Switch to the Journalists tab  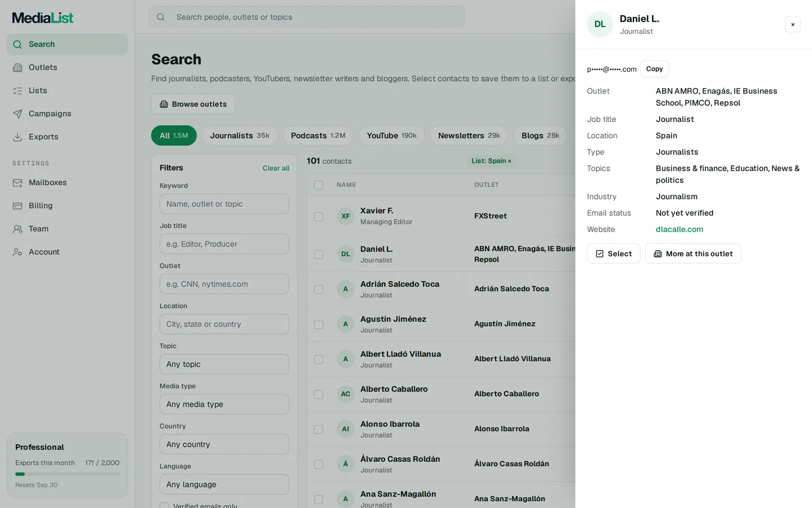(240, 135)
